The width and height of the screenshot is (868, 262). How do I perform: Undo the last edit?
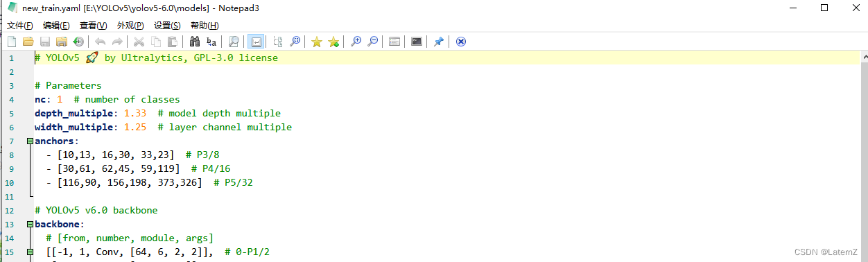pyautogui.click(x=101, y=42)
